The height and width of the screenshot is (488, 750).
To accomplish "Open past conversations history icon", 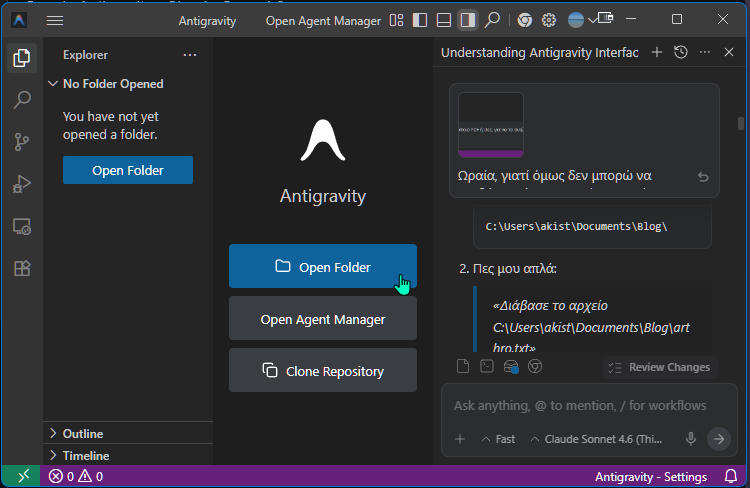I will pyautogui.click(x=681, y=52).
